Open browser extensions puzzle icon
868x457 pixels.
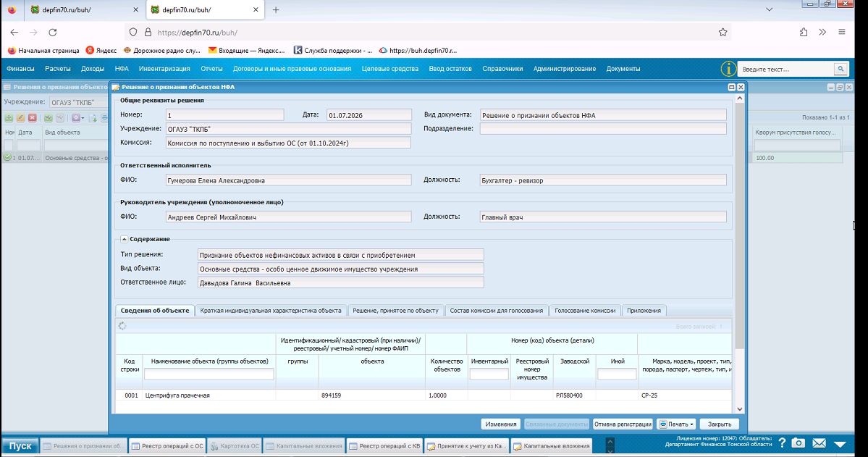[804, 32]
